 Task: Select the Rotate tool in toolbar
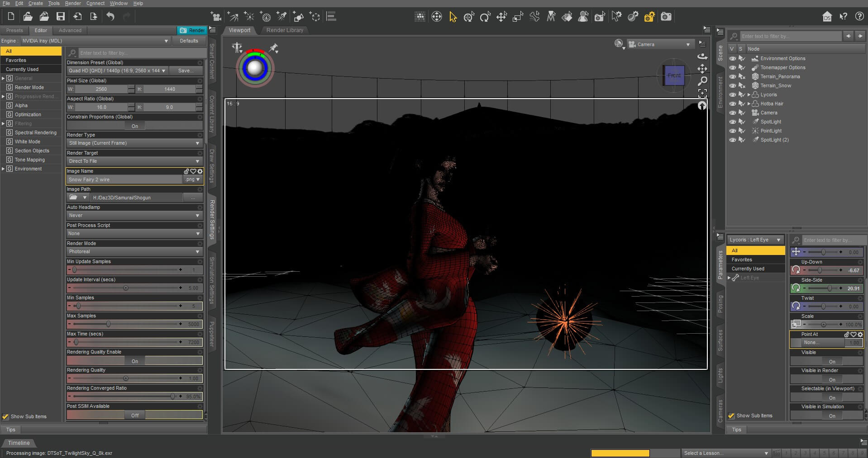[485, 17]
